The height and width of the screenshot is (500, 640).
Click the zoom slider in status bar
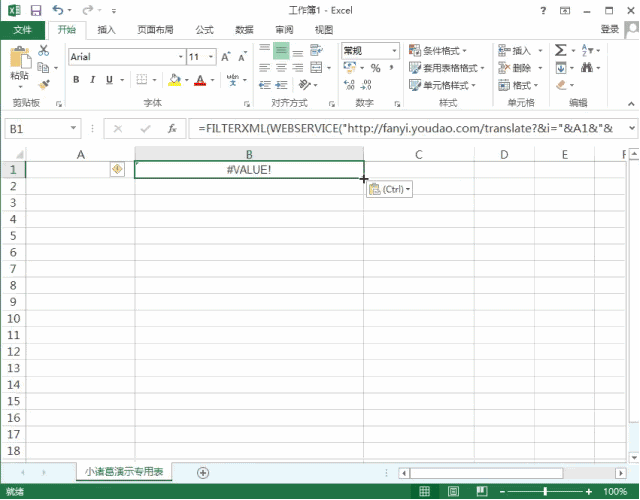click(x=547, y=491)
